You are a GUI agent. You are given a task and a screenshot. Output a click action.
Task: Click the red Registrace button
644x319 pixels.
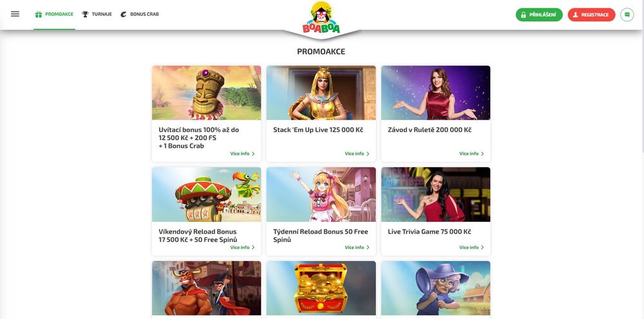pyautogui.click(x=591, y=15)
